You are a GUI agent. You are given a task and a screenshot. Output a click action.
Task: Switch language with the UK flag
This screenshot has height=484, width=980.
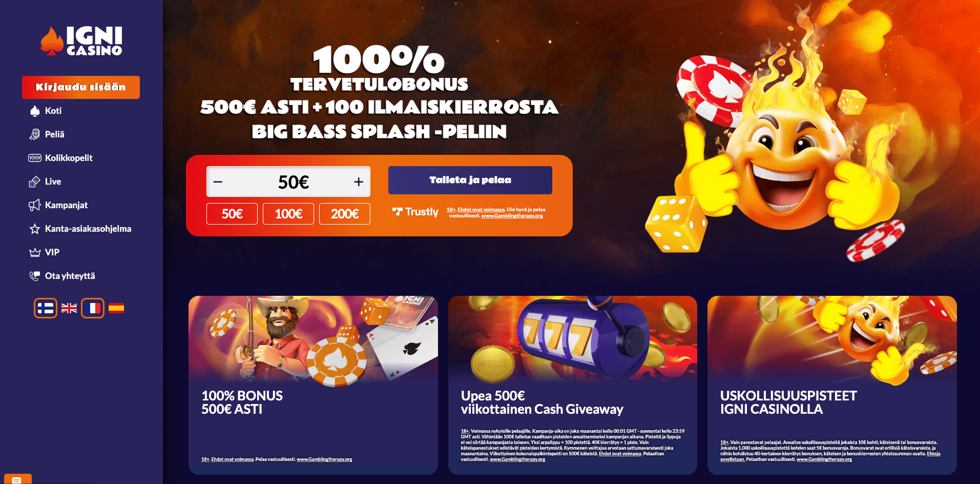click(x=69, y=308)
